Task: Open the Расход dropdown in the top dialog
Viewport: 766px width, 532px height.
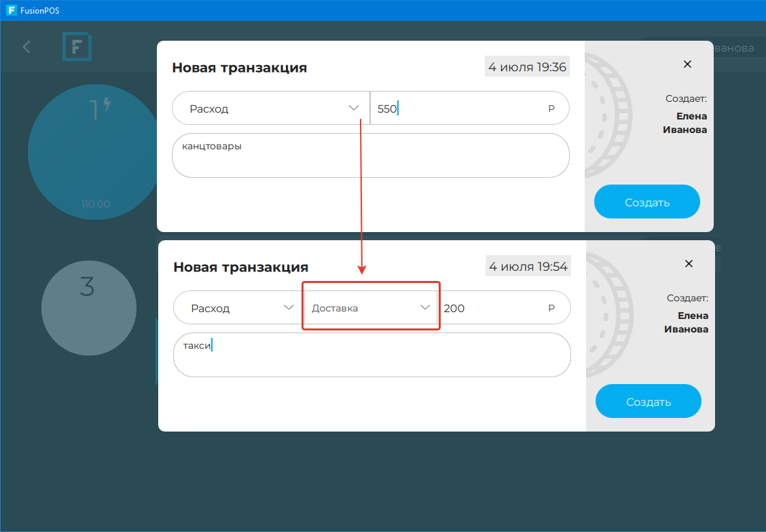Action: [271, 109]
